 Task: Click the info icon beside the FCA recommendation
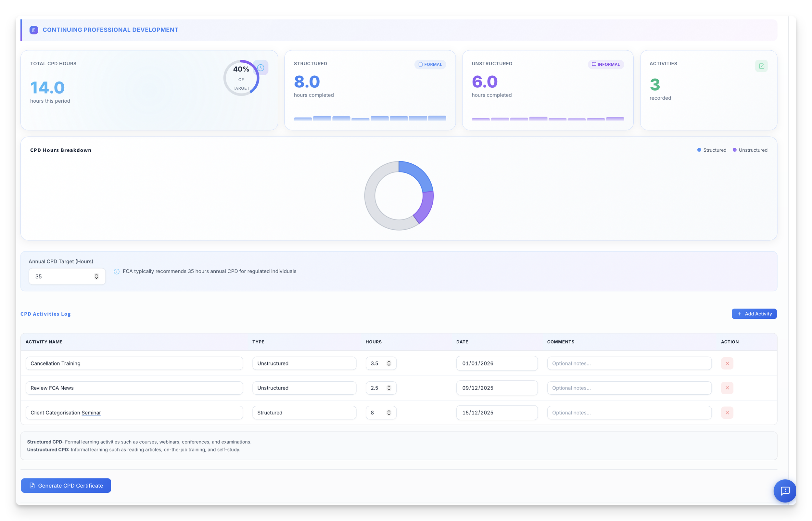coord(117,272)
